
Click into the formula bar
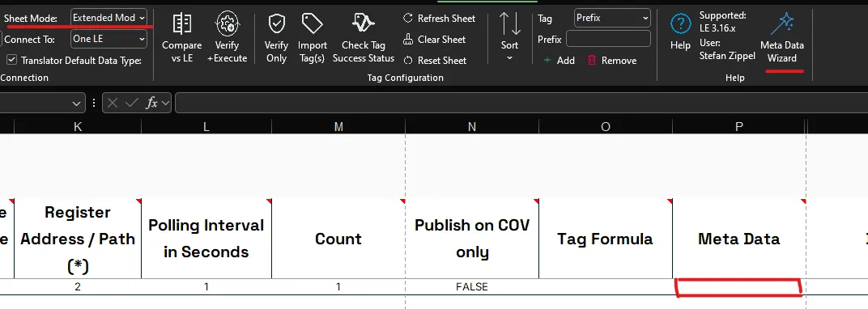521,104
